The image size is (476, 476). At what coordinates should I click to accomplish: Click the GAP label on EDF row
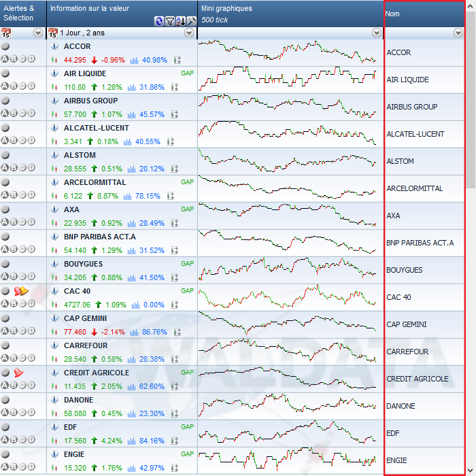click(187, 426)
